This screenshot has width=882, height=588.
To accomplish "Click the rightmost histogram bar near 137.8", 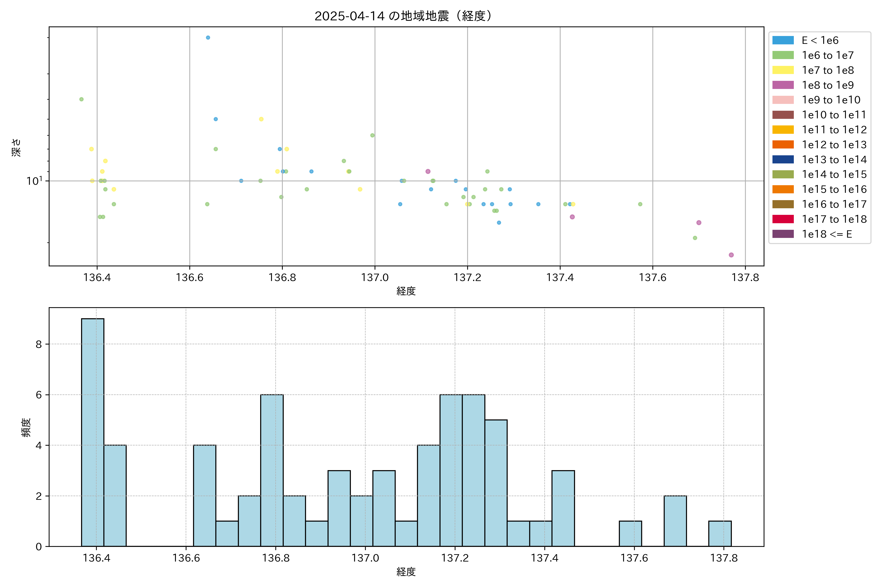I will coord(720,533).
